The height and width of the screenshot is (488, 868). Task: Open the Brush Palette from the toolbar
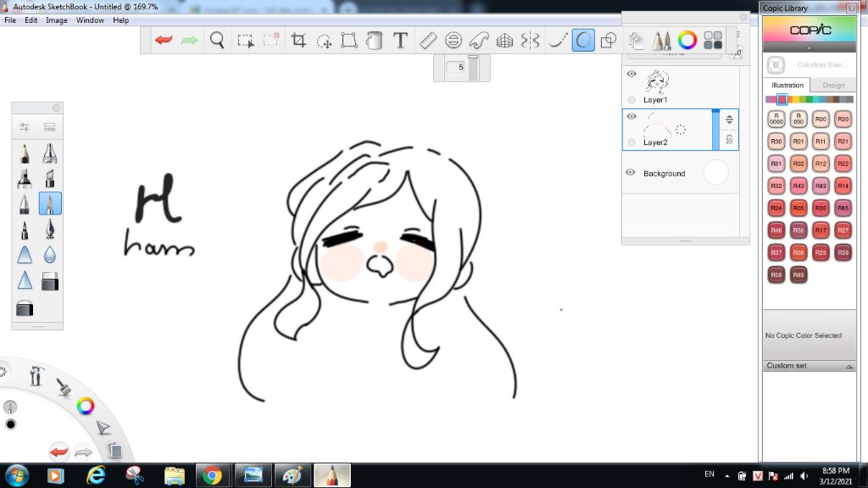[x=661, y=41]
